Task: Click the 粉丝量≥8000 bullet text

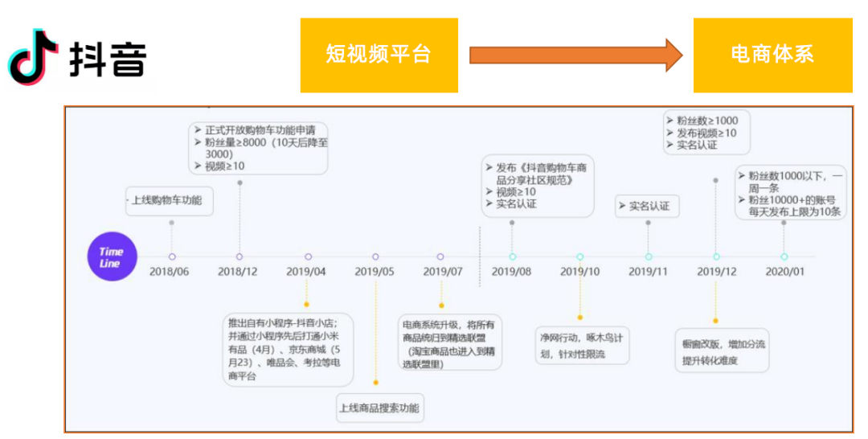Action: [x=260, y=149]
